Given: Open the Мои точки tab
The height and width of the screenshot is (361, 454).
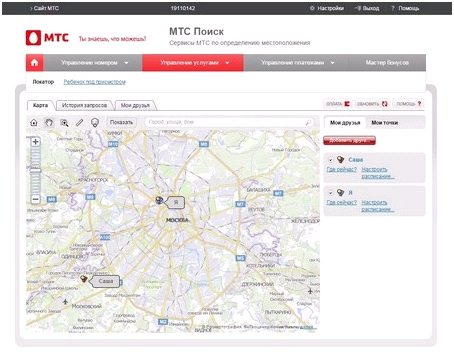Looking at the screenshot, I should tap(385, 123).
